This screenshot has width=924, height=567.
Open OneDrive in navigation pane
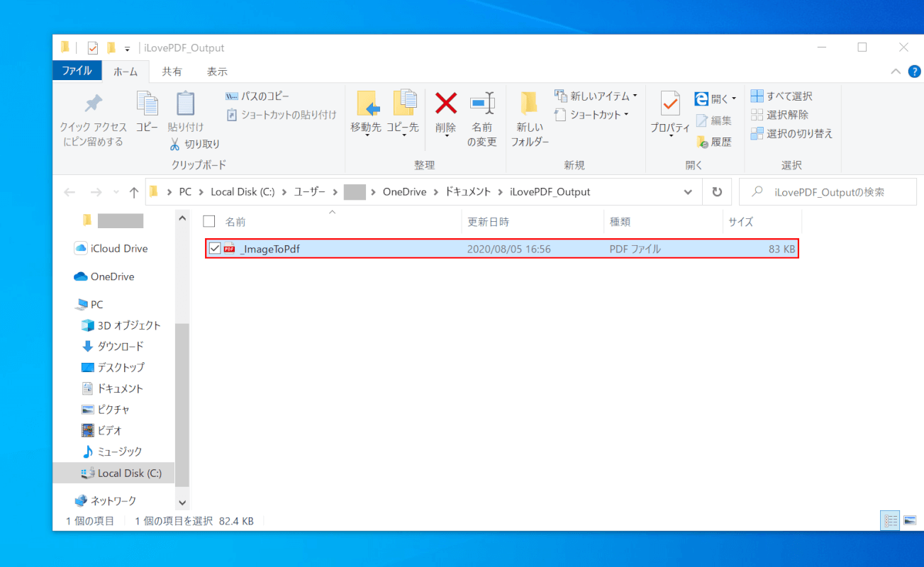(104, 276)
